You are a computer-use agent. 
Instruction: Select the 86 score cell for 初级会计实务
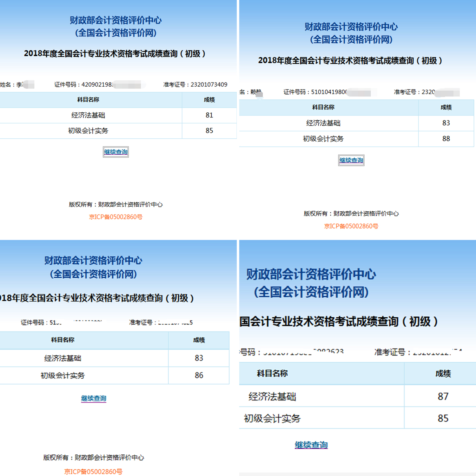[x=199, y=375]
